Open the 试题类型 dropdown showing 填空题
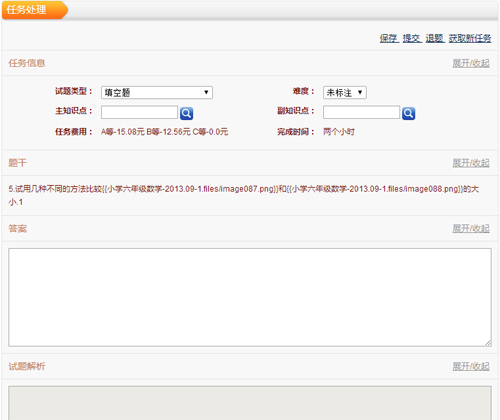The image size is (500, 420). pos(157,92)
